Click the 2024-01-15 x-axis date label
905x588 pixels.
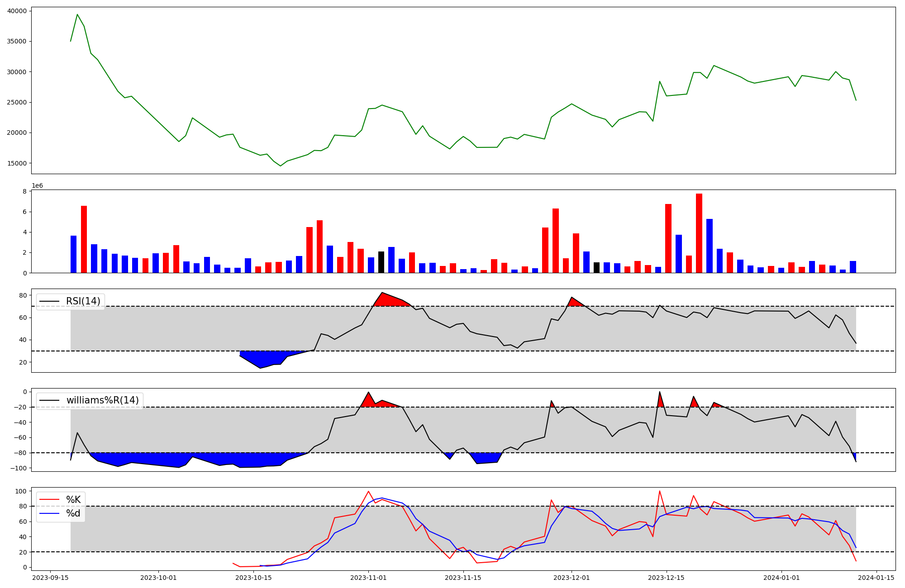pos(876,578)
